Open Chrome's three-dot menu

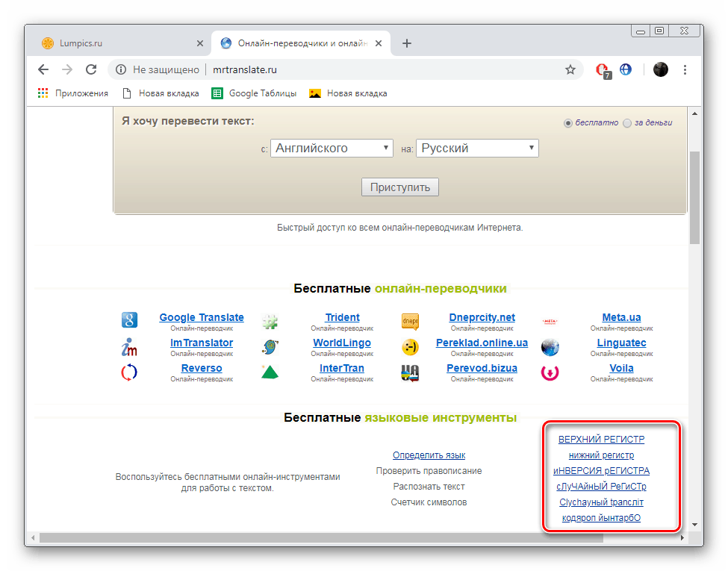[685, 69]
